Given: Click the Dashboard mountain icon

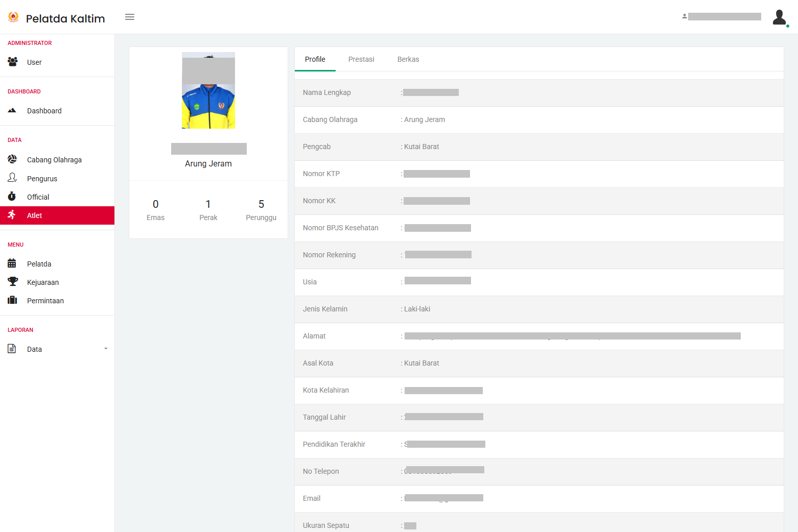Looking at the screenshot, I should coord(12,110).
